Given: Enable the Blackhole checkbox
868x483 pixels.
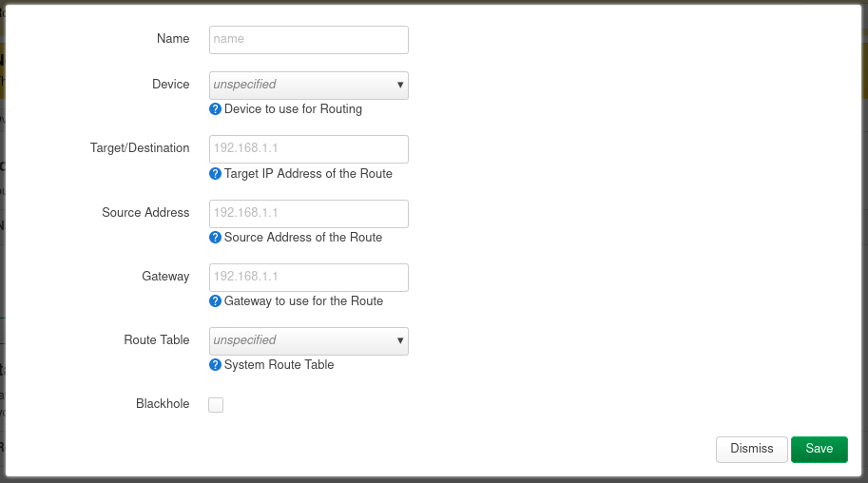Looking at the screenshot, I should (x=216, y=405).
